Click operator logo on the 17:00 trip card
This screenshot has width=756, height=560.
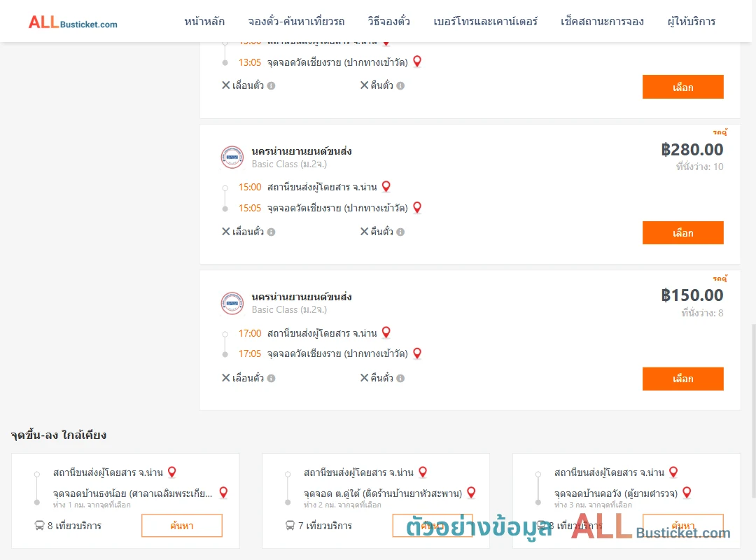(232, 303)
